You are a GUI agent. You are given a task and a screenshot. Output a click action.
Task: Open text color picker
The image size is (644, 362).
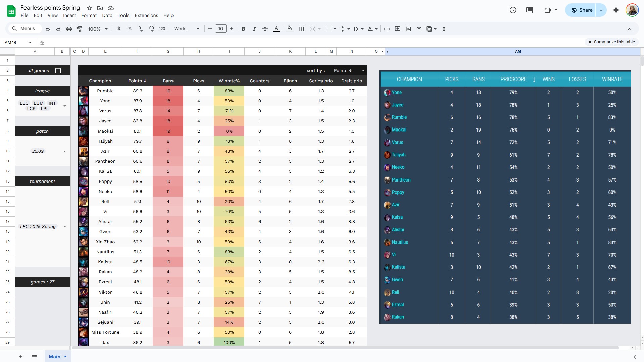point(276,29)
